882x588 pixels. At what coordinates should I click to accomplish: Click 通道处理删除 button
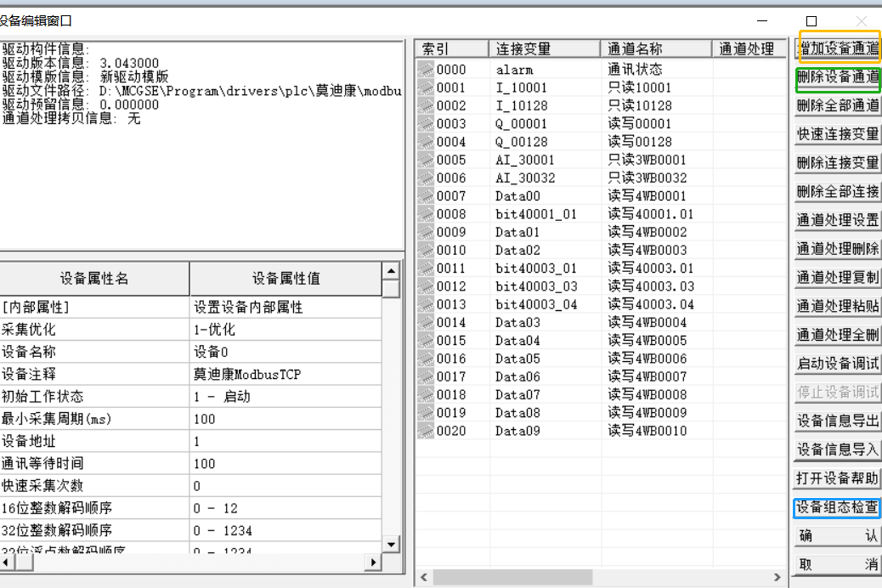[x=838, y=249]
